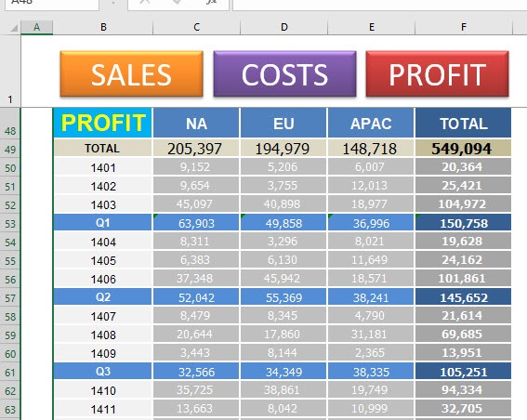This screenshot has width=527, height=420.
Task: Click period label 1404
Action: click(102, 242)
